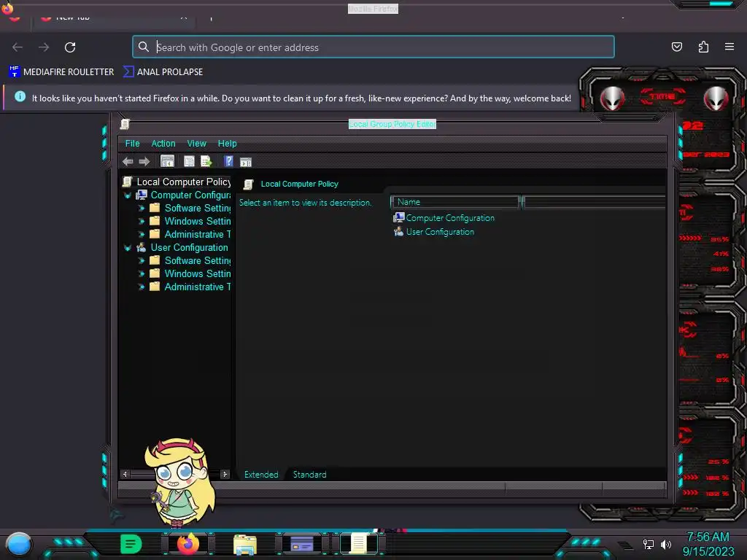The image size is (747, 560).
Task: Toggle Show/Hide Console Tree toolbar icon
Action: pos(167,161)
